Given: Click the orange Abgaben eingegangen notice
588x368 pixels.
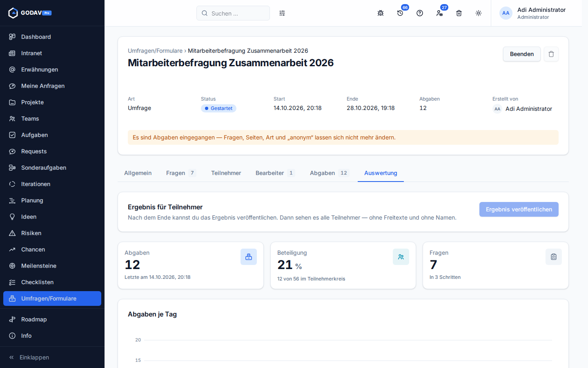Looking at the screenshot, I should pyautogui.click(x=343, y=137).
